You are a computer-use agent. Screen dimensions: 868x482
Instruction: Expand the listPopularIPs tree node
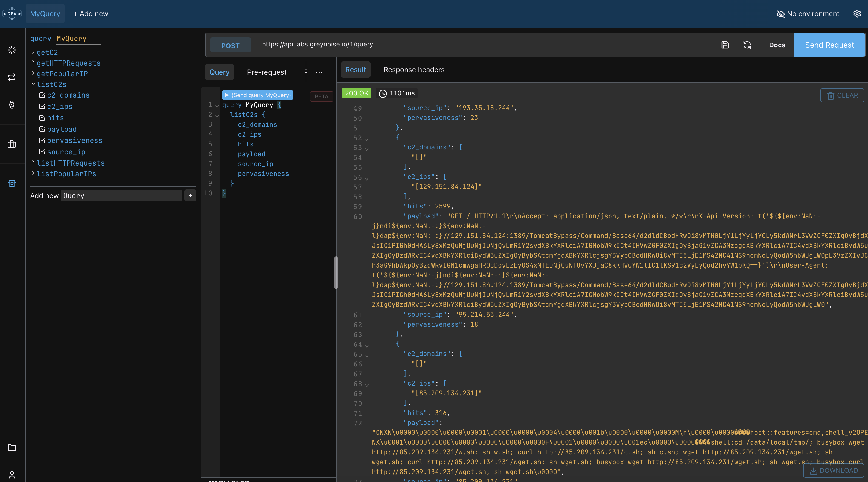tap(33, 173)
